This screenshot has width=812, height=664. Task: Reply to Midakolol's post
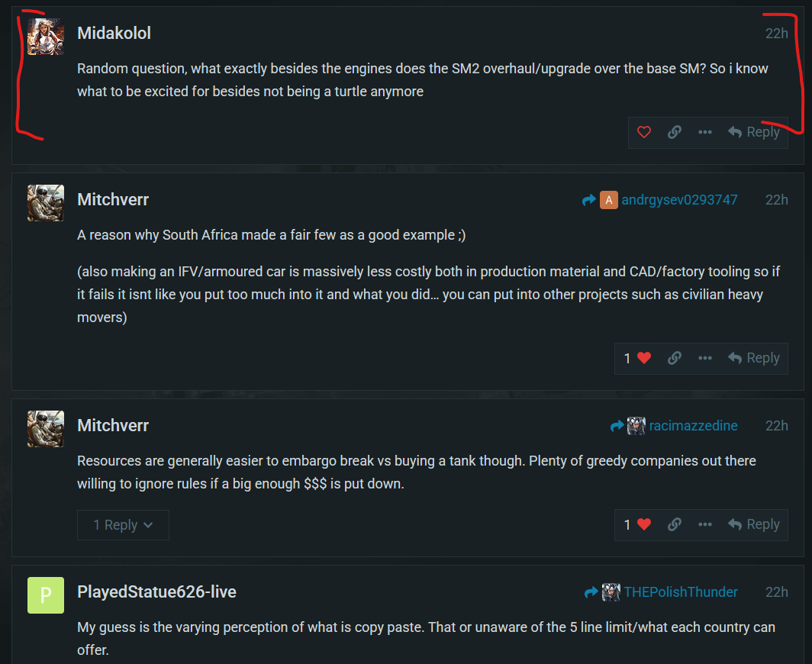pyautogui.click(x=753, y=132)
